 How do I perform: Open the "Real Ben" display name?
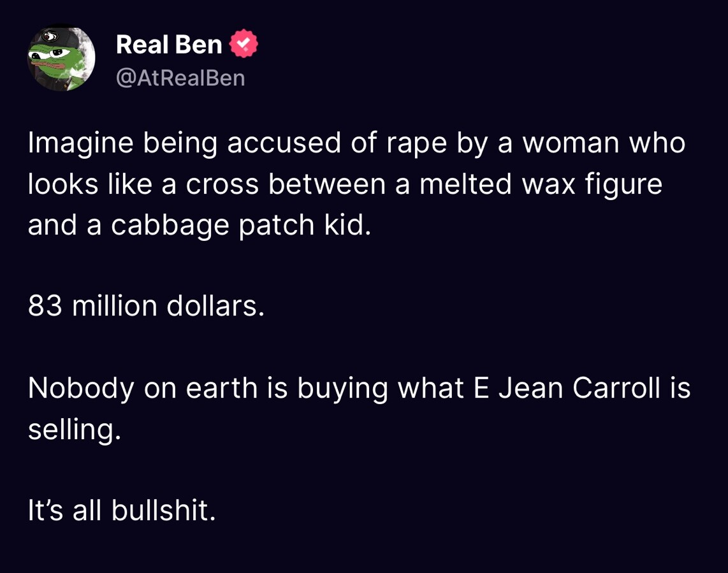169,45
